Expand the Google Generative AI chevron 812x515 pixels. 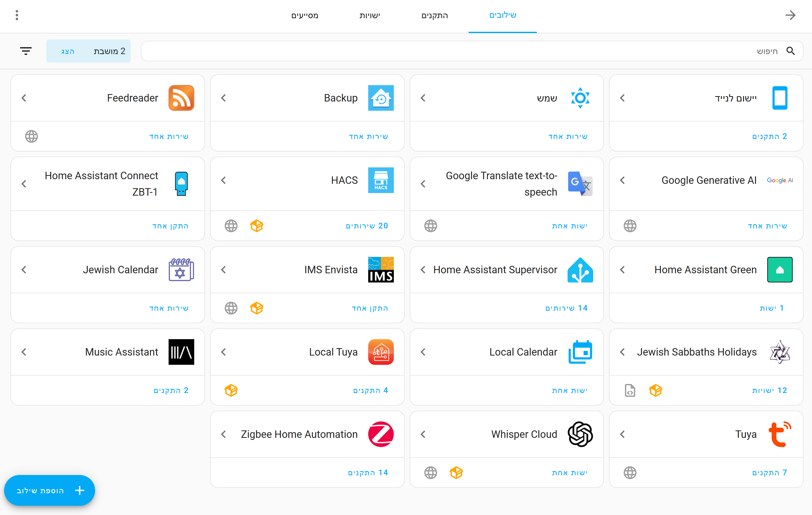coord(622,180)
